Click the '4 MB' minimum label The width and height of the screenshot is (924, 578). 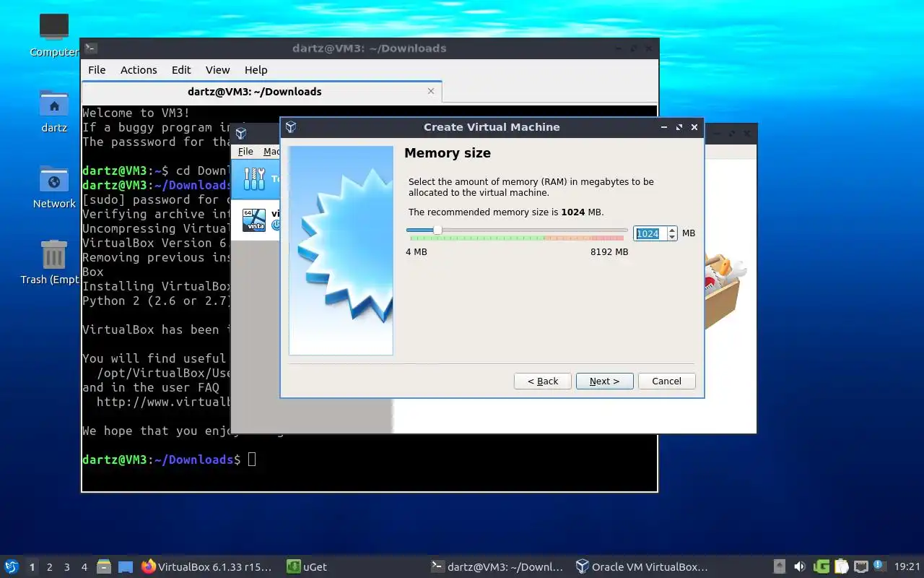(x=417, y=252)
